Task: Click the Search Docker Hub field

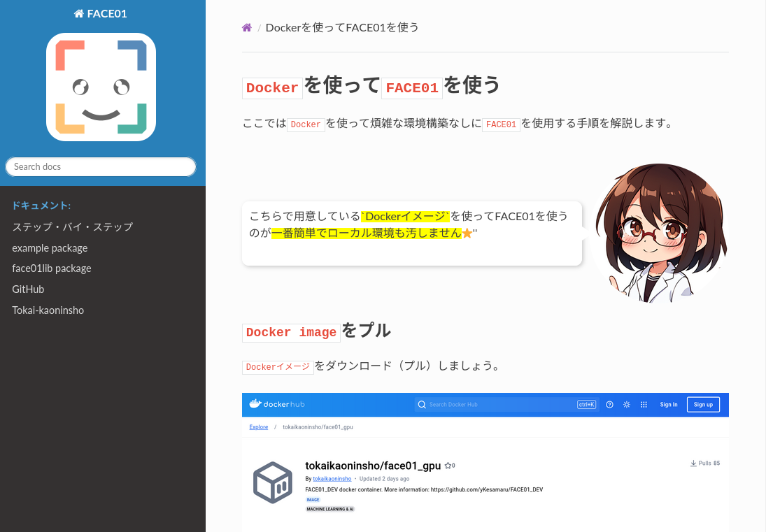Action: (506, 405)
